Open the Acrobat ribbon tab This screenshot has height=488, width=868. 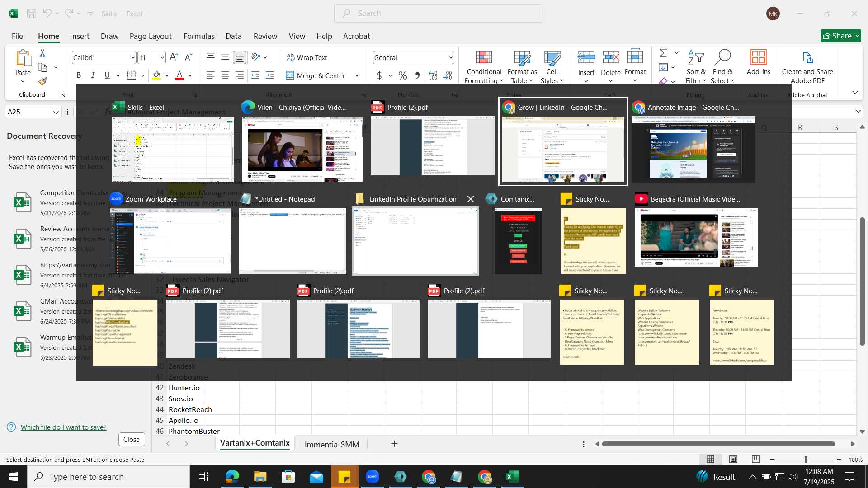pos(356,36)
